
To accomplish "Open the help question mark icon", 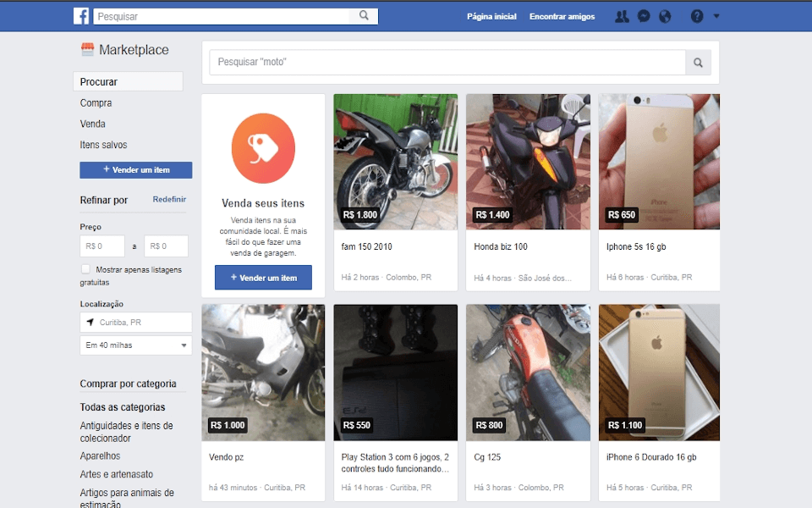I will point(697,17).
